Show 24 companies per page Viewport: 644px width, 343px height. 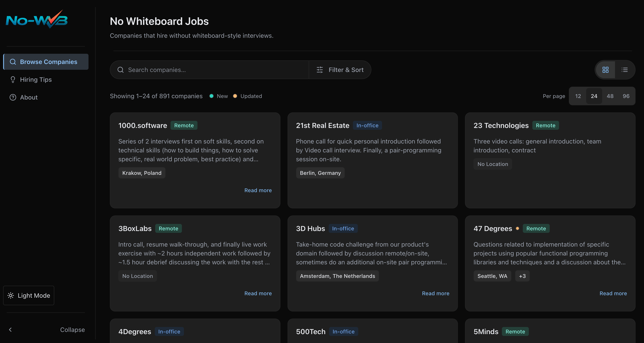pos(594,96)
